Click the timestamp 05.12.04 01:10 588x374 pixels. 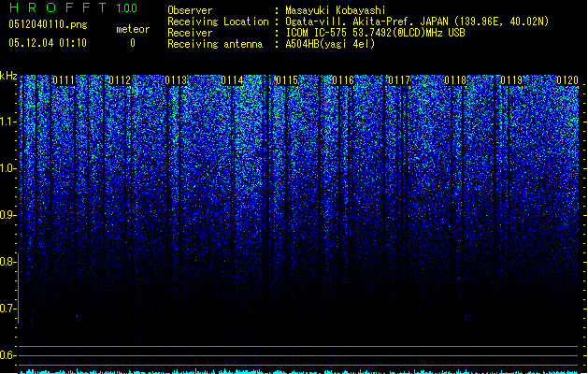[48, 43]
